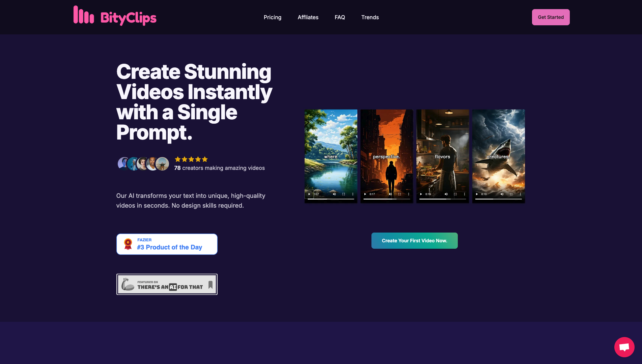642x364 pixels.
Task: Mute the chef kitchen video
Action: point(446,194)
